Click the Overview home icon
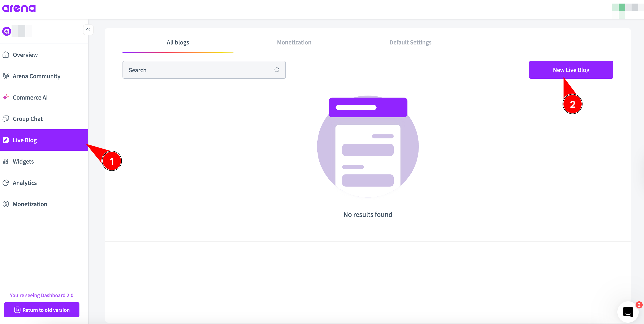 click(6, 55)
